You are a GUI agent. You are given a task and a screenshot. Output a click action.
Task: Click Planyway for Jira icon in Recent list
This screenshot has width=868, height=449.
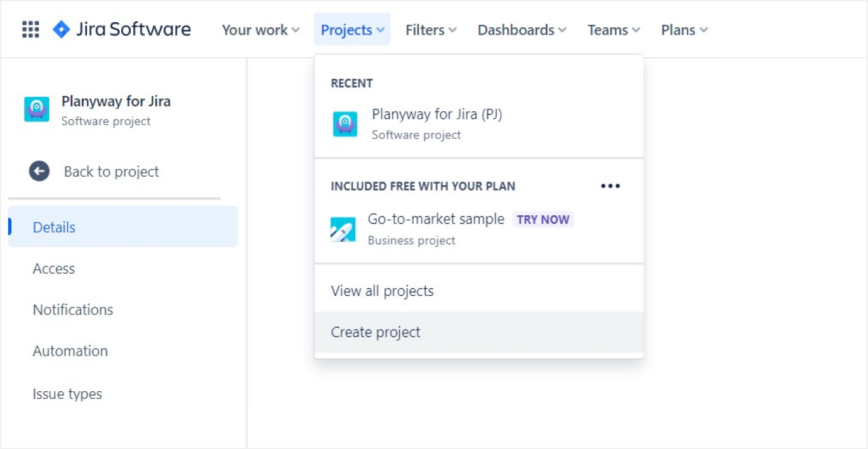point(345,124)
